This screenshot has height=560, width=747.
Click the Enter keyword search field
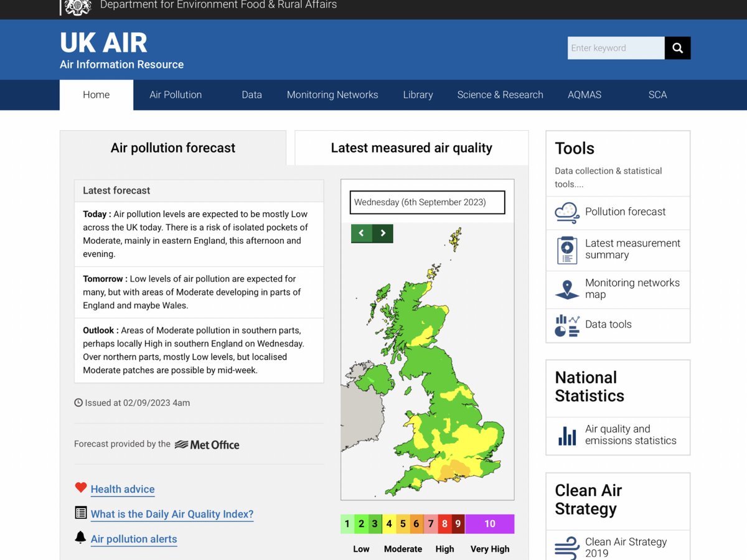click(x=616, y=48)
